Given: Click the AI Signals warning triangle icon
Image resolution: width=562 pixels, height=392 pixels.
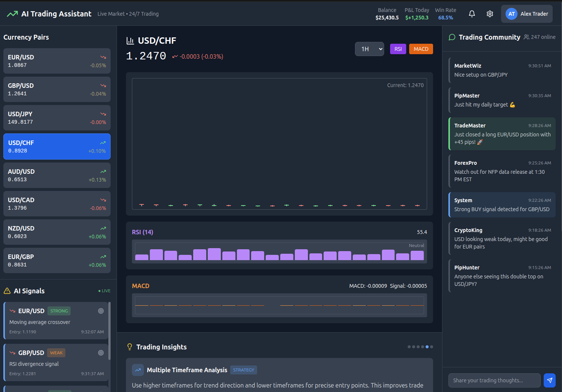Looking at the screenshot, I should coord(7,291).
